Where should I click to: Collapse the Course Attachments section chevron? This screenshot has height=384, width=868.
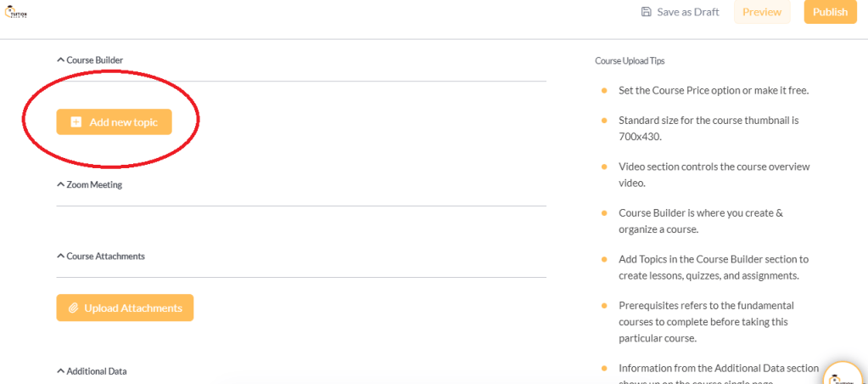pos(60,256)
